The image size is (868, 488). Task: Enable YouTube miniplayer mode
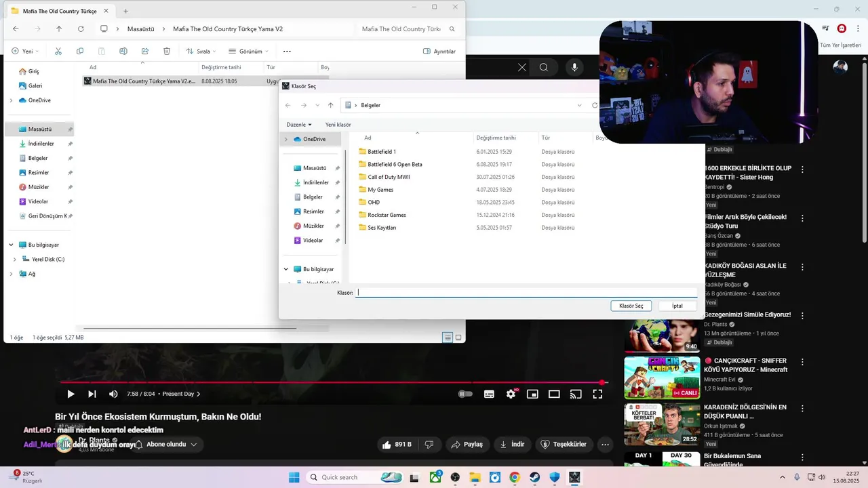(x=533, y=394)
